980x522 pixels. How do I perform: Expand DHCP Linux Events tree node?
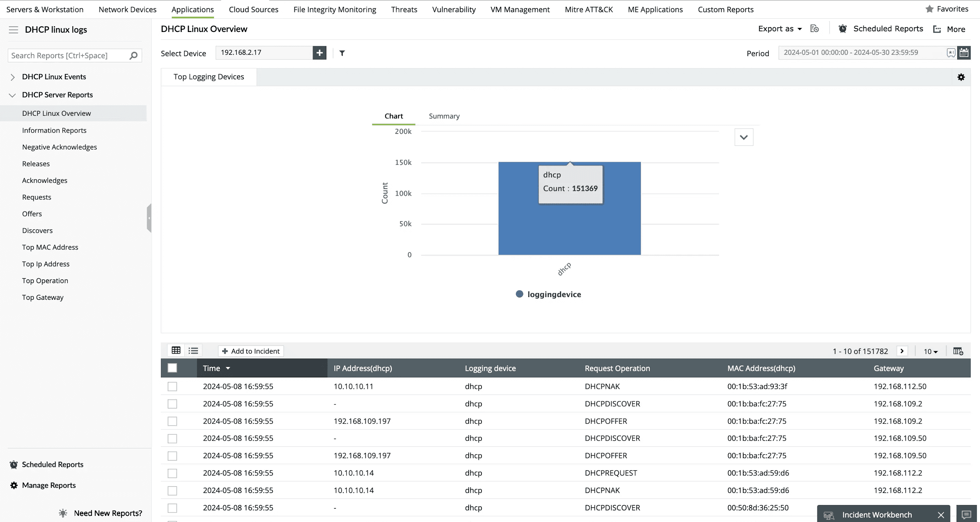point(13,77)
